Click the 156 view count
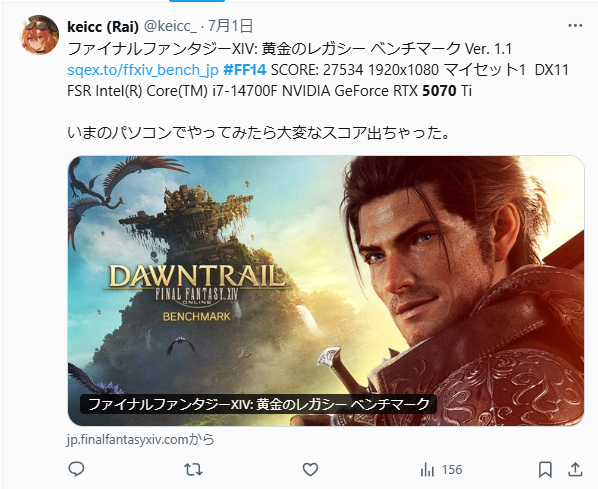This screenshot has width=598, height=489. (452, 470)
